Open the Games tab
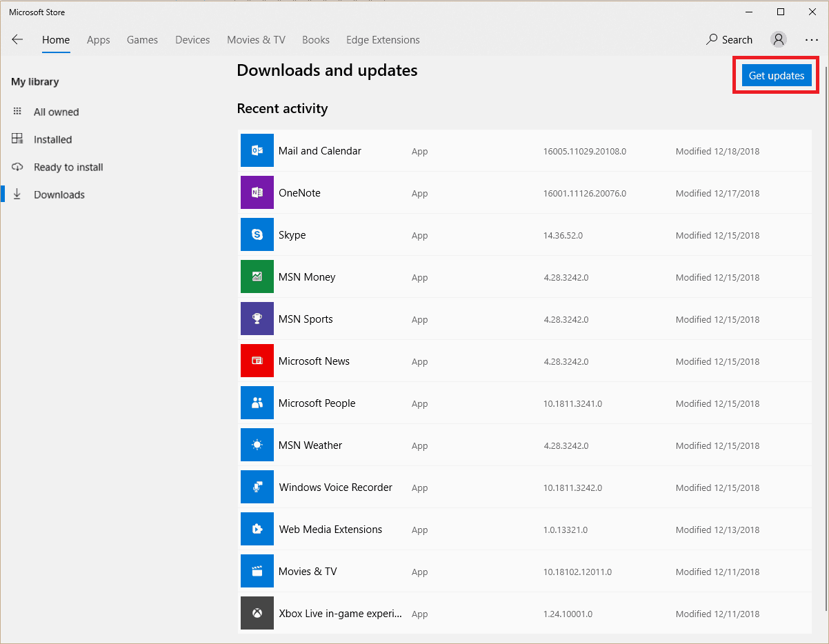This screenshot has height=644, width=829. coord(143,39)
